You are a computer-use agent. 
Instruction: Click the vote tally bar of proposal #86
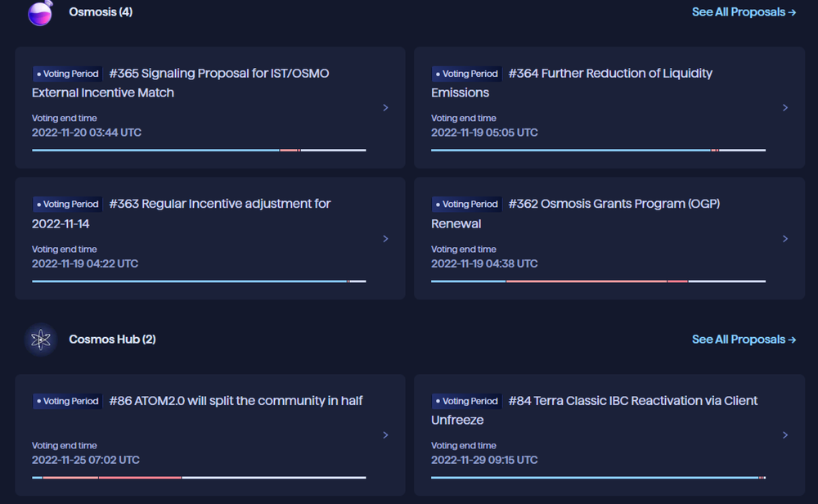(x=199, y=477)
